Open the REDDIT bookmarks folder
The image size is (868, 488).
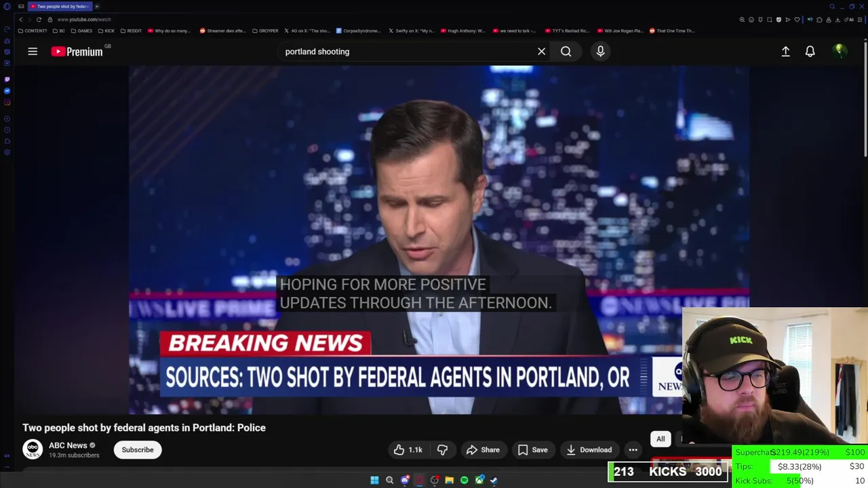pos(131,30)
